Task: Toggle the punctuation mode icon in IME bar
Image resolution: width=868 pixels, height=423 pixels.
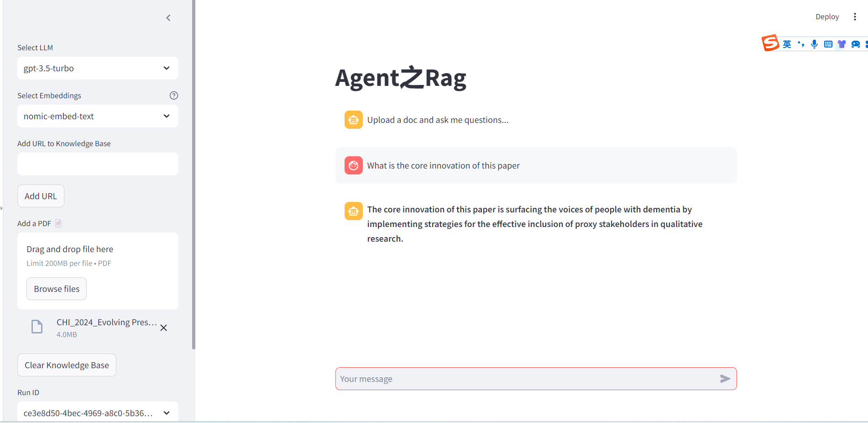Action: click(x=801, y=44)
